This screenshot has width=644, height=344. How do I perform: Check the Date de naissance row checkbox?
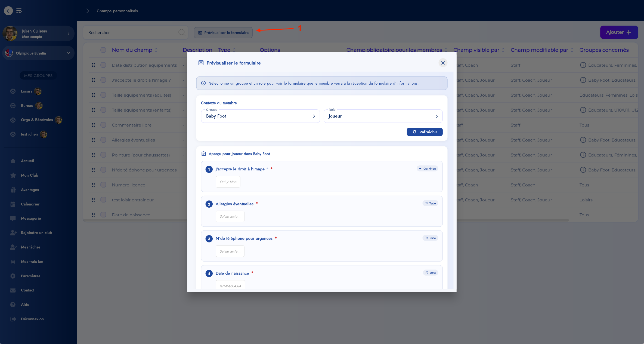point(103,215)
